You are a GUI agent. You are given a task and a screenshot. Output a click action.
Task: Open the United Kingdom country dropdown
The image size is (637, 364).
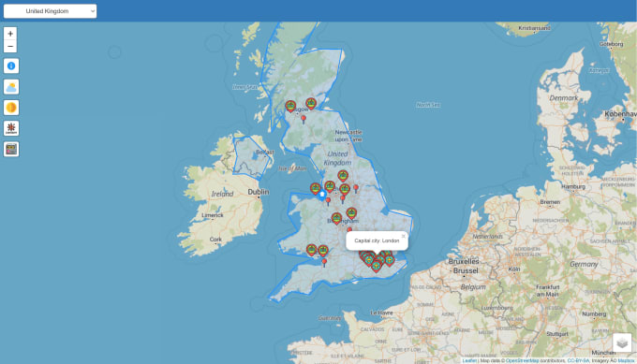(50, 11)
